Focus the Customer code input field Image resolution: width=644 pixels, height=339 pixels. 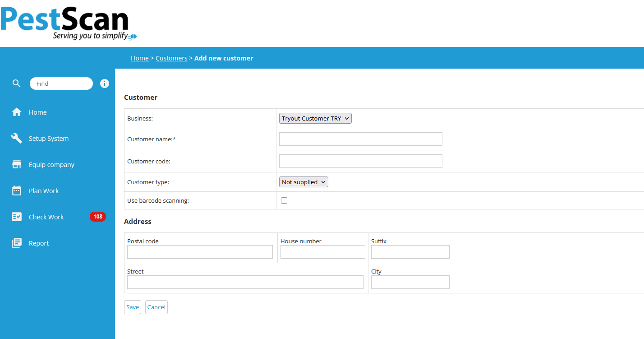coord(361,161)
